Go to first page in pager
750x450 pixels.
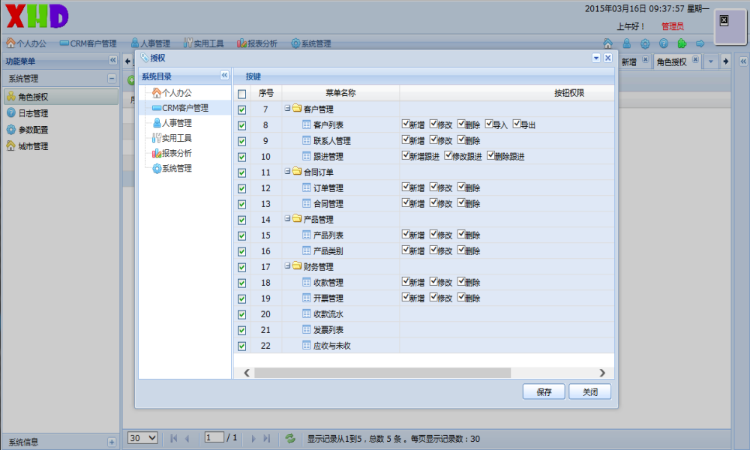click(174, 438)
